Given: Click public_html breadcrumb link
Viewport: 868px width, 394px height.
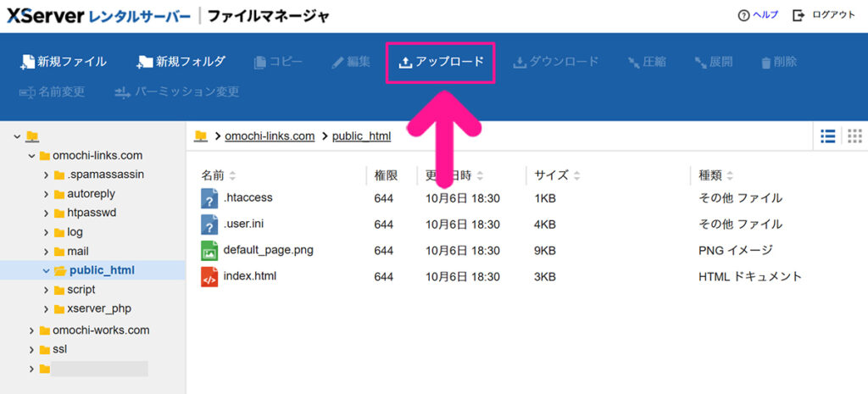Looking at the screenshot, I should 361,136.
